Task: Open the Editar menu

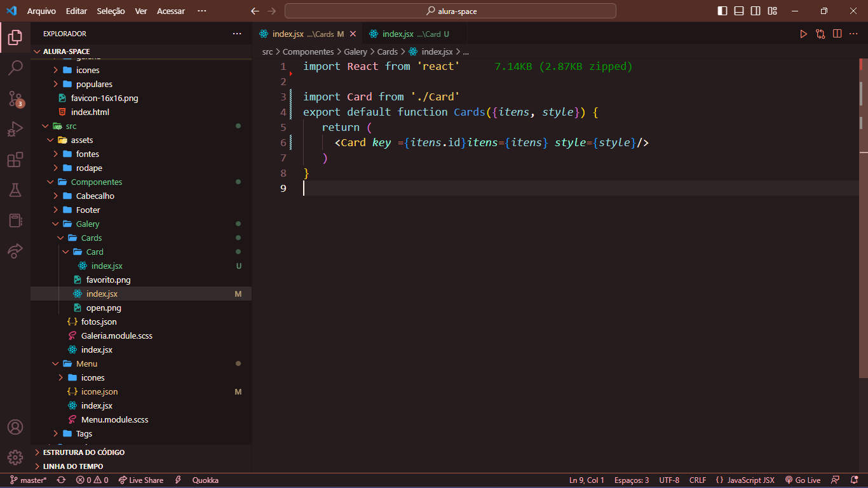Action: pyautogui.click(x=76, y=11)
